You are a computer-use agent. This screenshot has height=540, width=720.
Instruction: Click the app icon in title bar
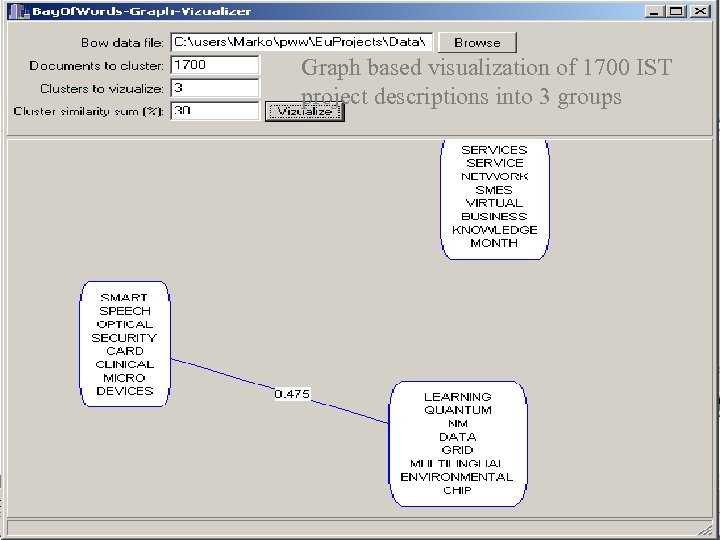pyautogui.click(x=19, y=11)
